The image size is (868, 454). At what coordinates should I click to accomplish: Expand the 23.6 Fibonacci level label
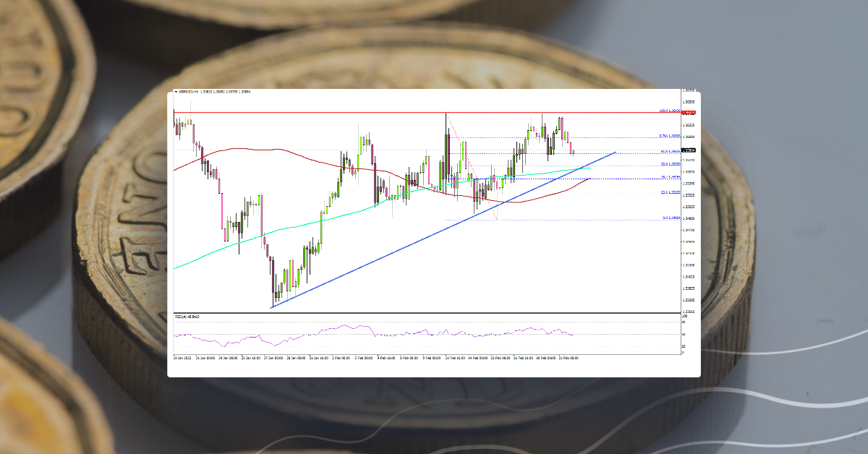(x=669, y=192)
